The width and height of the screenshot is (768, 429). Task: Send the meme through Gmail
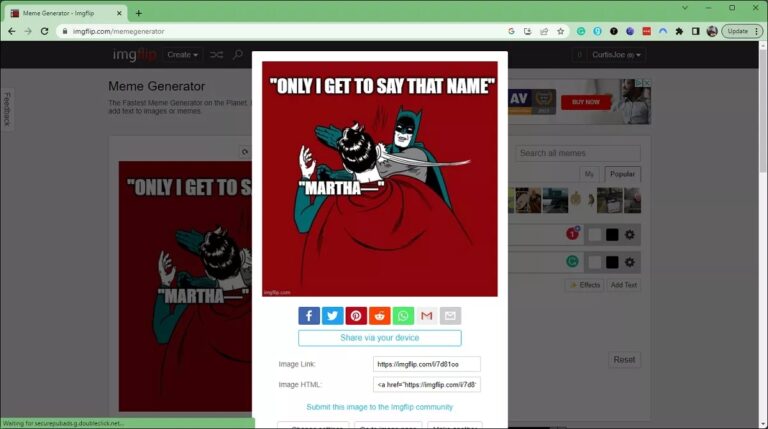pos(427,316)
